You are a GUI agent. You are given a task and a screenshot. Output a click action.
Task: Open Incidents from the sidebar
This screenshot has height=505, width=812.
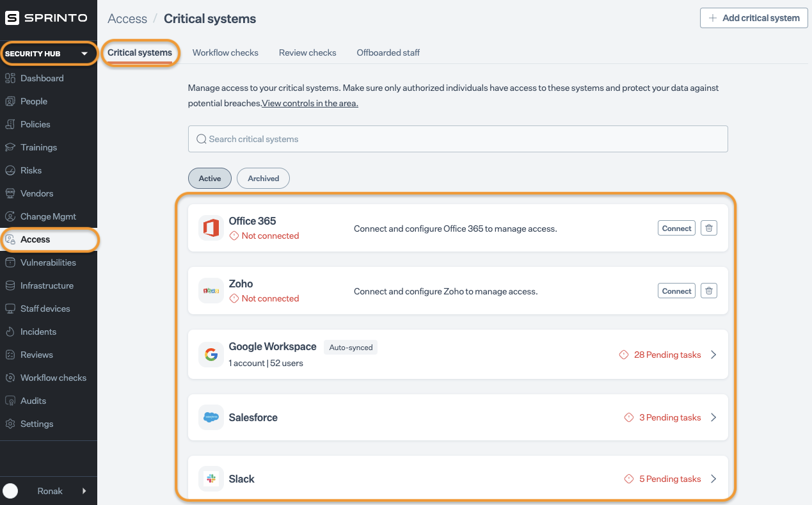coord(49,332)
